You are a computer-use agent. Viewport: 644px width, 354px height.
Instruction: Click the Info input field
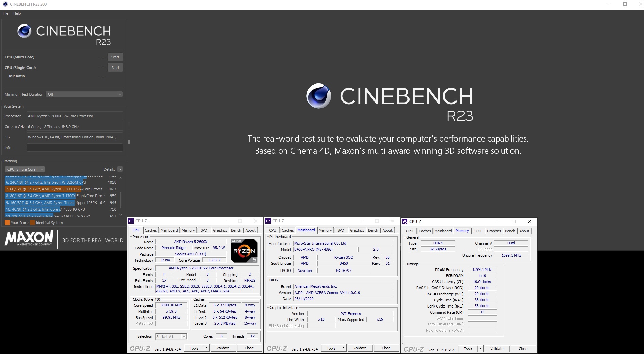click(75, 148)
